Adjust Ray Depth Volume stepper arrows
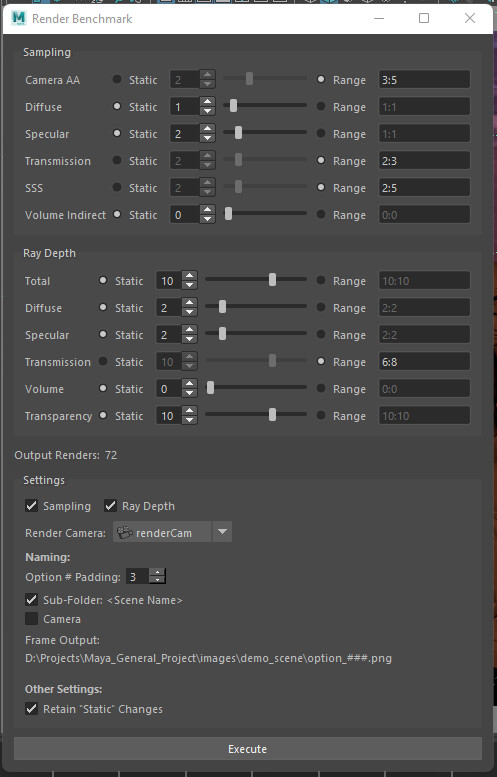 click(189, 389)
